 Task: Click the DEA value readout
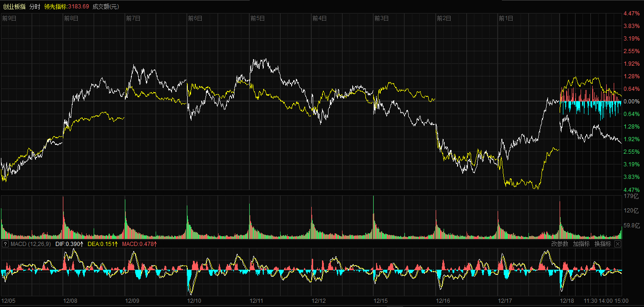tap(103, 244)
